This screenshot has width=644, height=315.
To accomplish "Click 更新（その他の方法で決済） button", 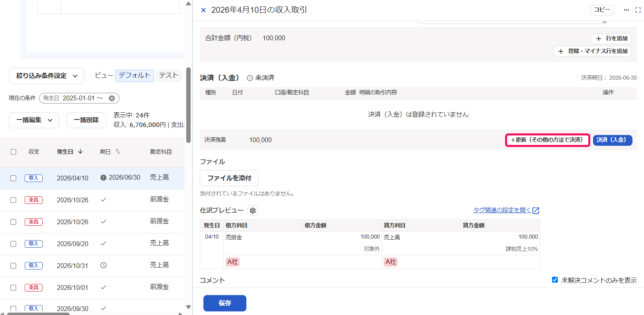I will 547,140.
